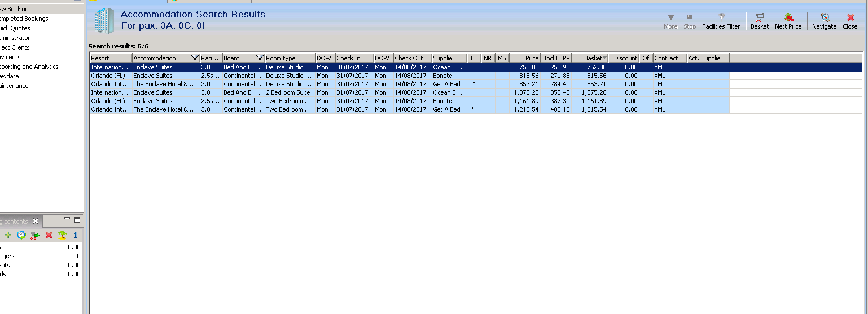Open Direct Clients in navigation tree
The height and width of the screenshot is (314, 868).
point(15,47)
